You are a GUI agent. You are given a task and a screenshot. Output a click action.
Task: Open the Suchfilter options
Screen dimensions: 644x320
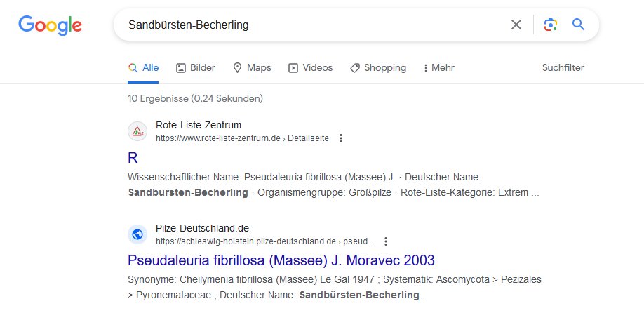click(563, 68)
